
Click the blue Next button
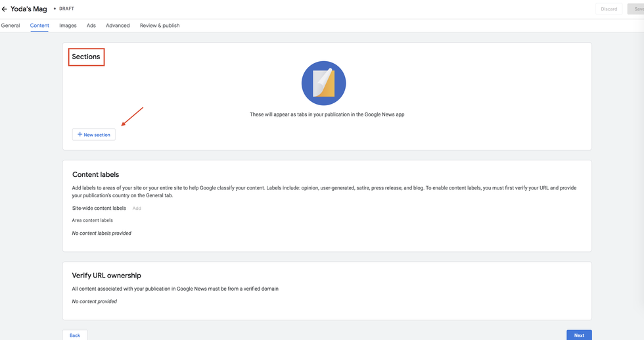click(579, 335)
